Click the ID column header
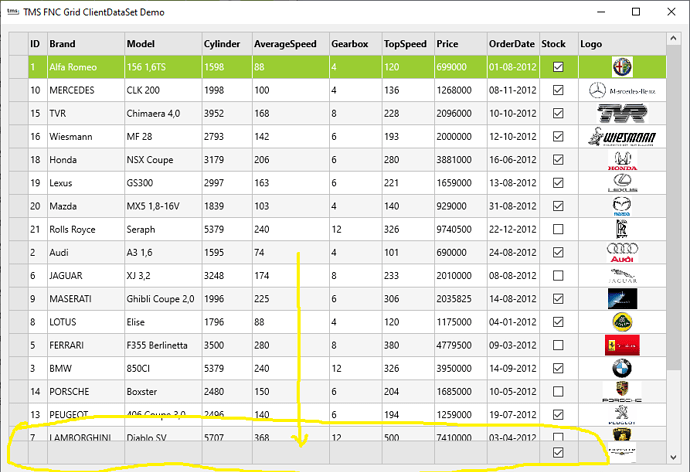The height and width of the screenshot is (472, 690). point(38,44)
